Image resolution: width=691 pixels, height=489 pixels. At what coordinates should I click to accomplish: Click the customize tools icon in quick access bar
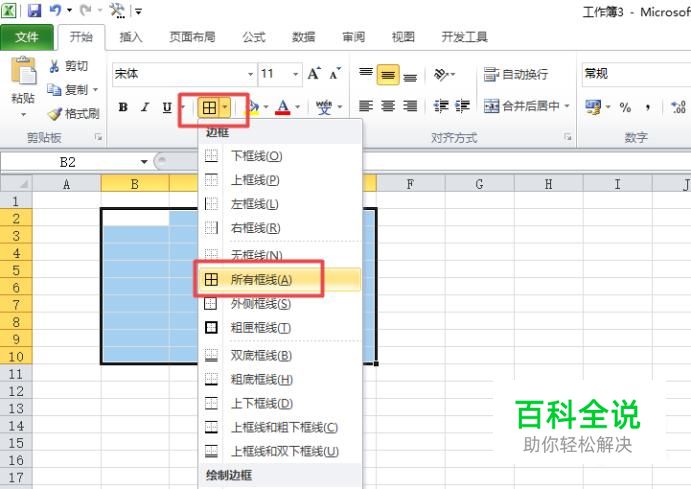click(117, 10)
